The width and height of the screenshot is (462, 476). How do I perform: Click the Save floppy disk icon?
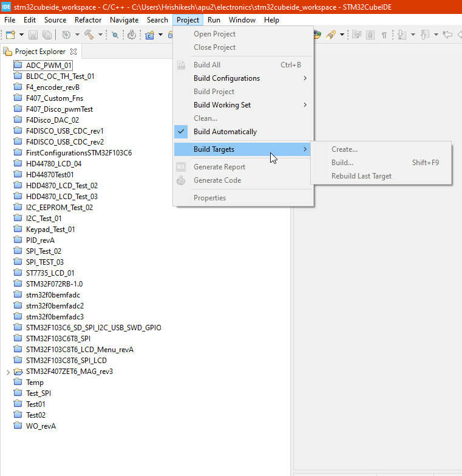point(33,35)
